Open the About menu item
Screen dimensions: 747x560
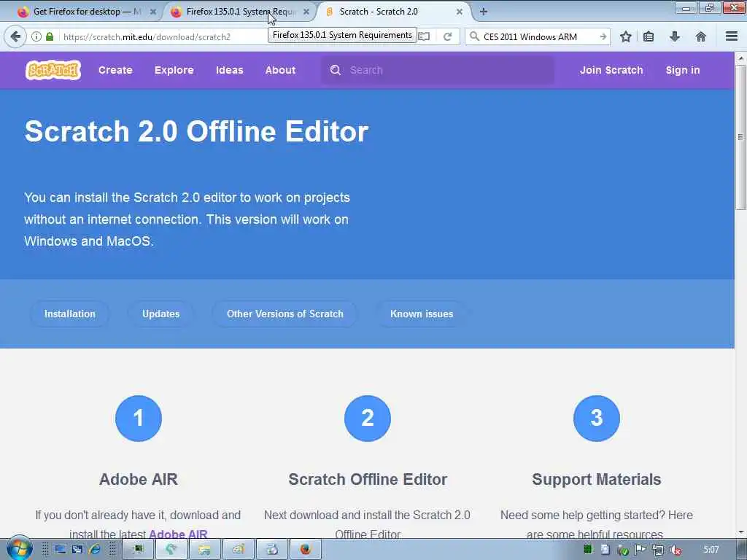[280, 70]
